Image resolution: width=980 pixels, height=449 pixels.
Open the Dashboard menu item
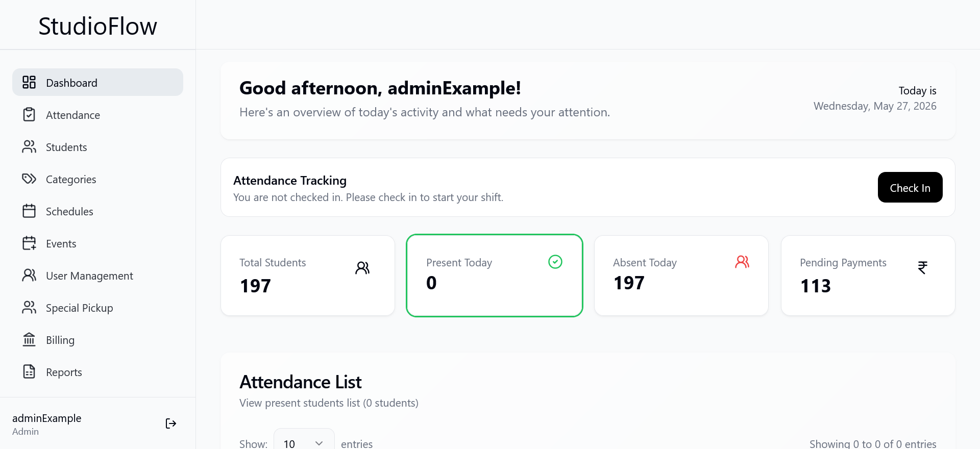pyautogui.click(x=97, y=82)
